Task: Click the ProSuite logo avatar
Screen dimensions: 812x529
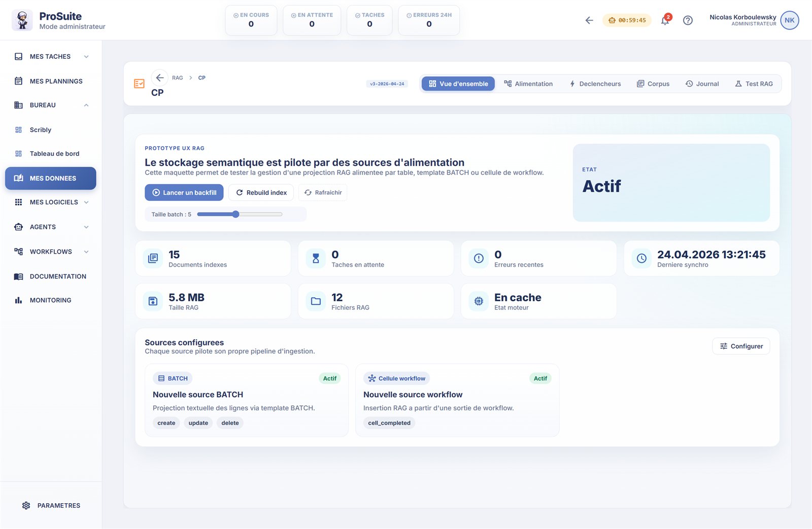Action: coord(22,20)
